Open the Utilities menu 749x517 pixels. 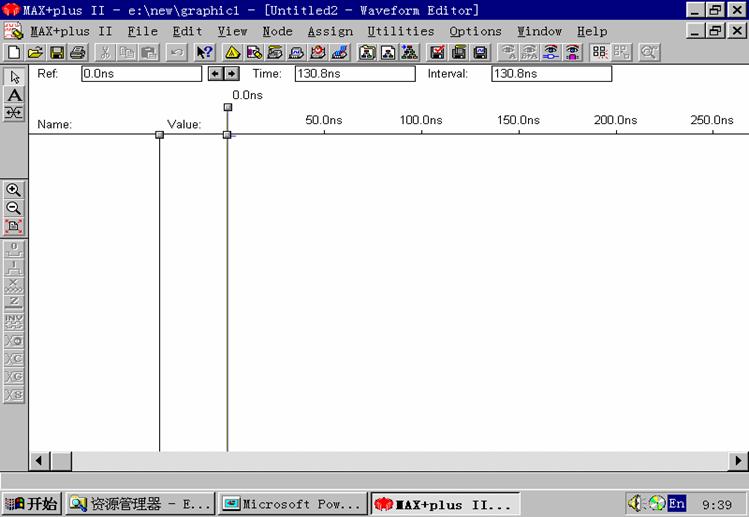401,32
